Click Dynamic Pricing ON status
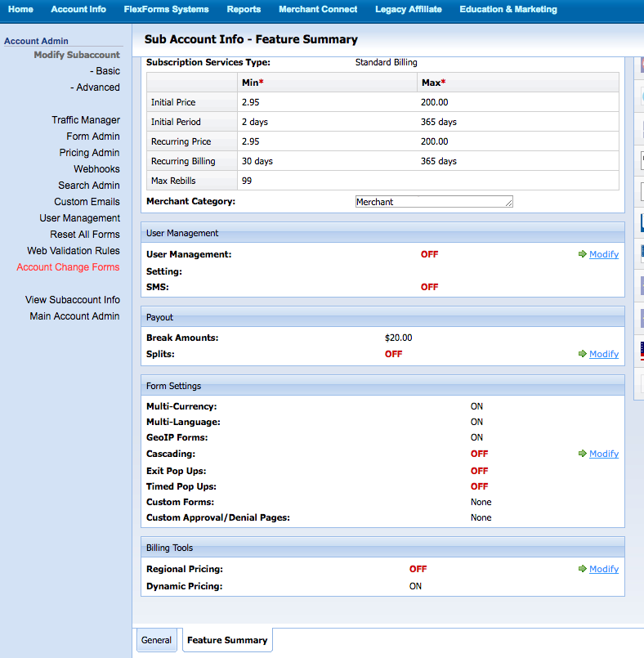 415,586
